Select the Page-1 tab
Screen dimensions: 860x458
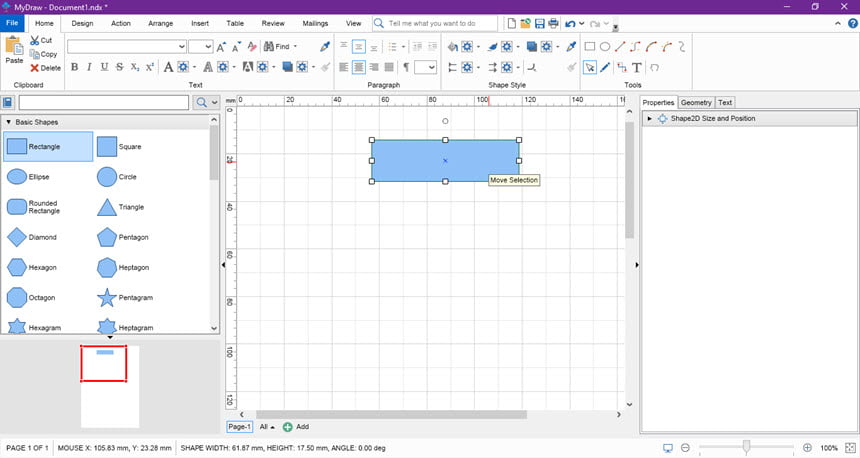point(239,427)
